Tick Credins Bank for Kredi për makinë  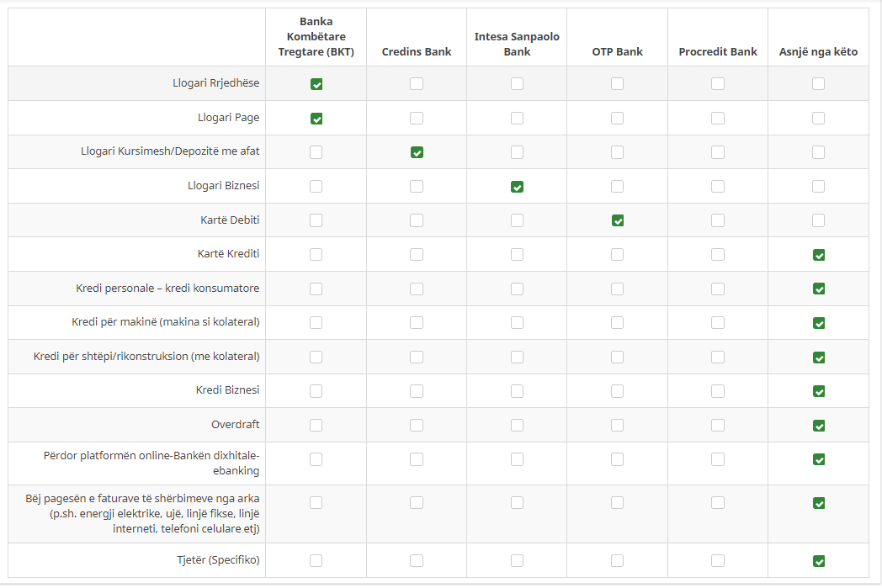click(417, 323)
